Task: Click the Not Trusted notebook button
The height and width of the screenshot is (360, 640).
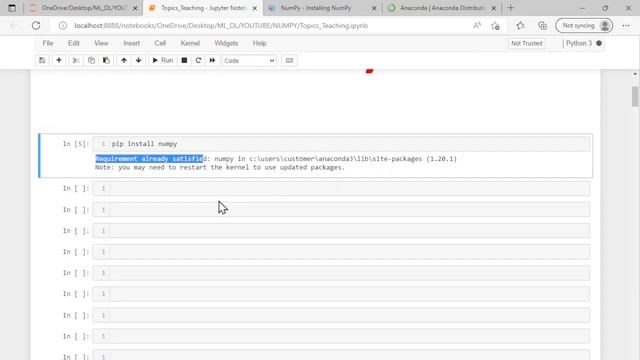Action: pyautogui.click(x=527, y=43)
